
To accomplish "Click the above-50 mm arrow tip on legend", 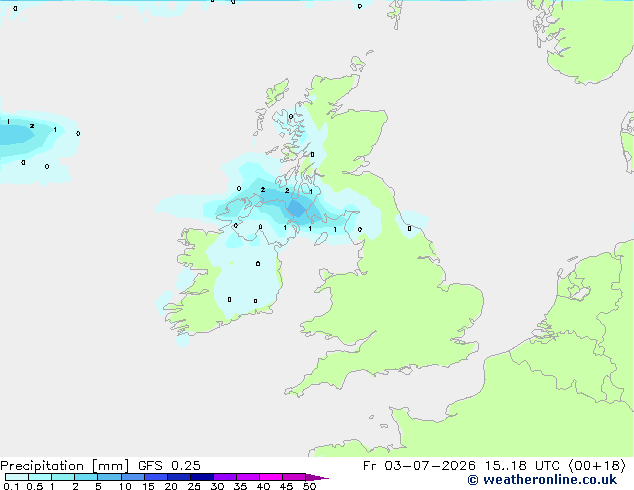I will coord(317,477).
